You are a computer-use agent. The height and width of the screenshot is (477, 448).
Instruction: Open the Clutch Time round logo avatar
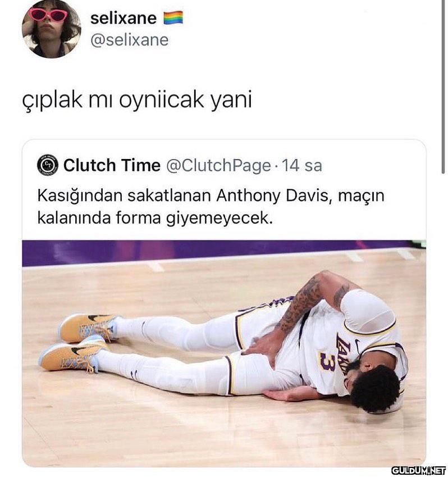tap(47, 166)
